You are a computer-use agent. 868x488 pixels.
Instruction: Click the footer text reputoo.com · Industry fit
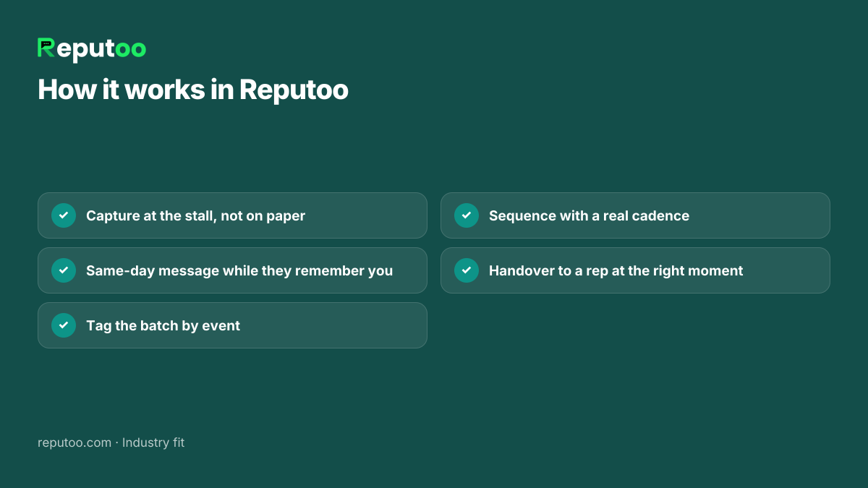click(111, 442)
